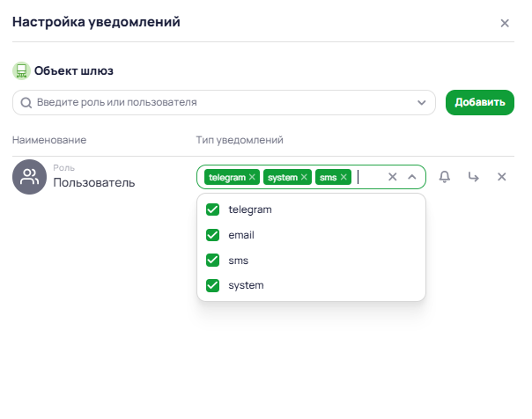
Task: Remove the Пользователь role row with X icon
Action: [502, 177]
